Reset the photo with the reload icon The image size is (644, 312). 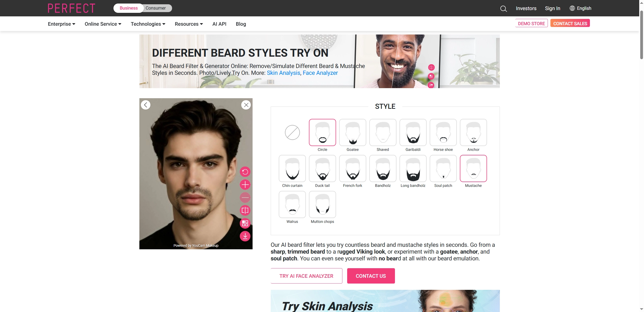[245, 171]
